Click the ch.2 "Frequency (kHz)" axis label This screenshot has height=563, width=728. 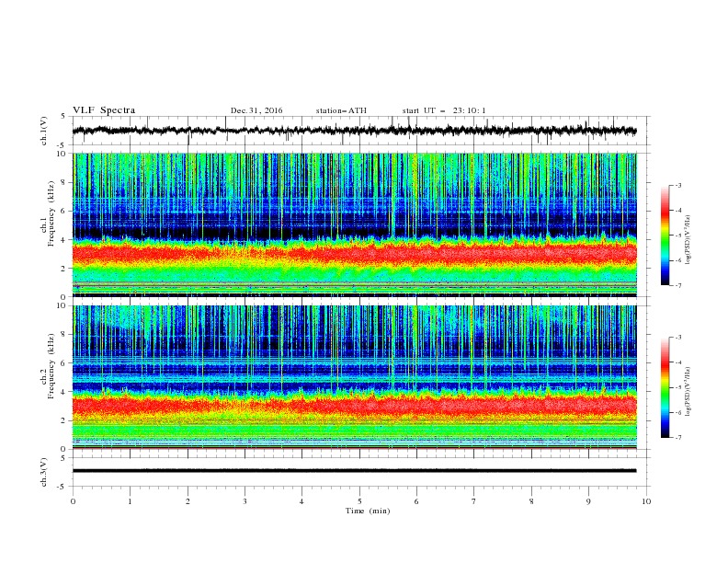pos(51,366)
